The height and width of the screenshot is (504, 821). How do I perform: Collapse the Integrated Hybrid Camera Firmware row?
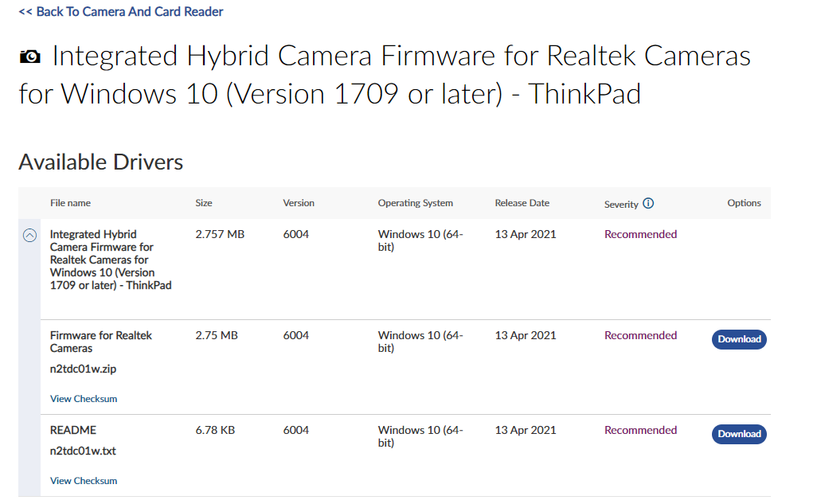coord(29,236)
